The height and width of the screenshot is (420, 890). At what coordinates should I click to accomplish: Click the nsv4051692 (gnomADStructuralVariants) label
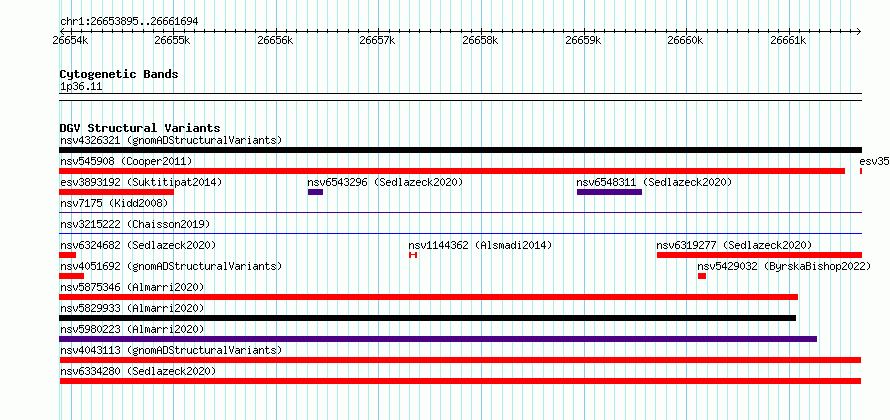(x=171, y=266)
